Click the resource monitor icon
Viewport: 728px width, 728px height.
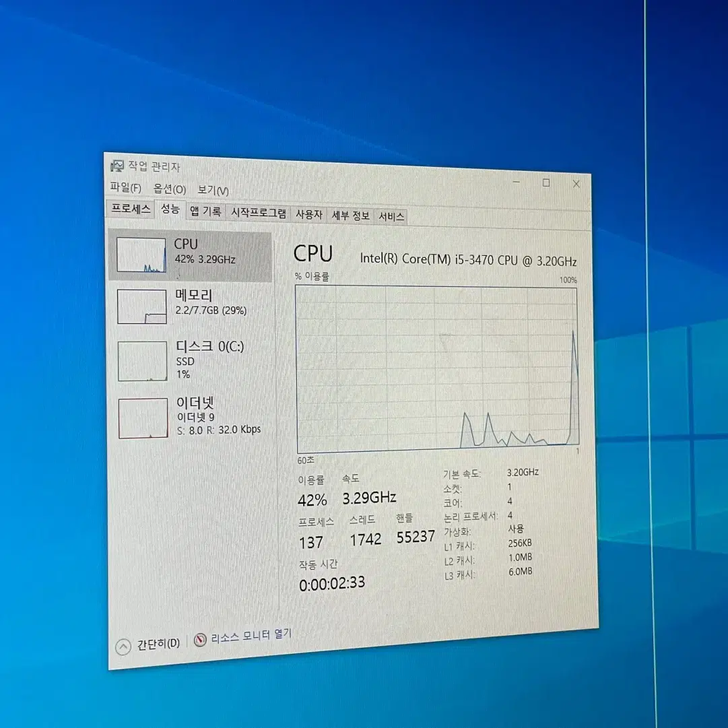coord(200,640)
